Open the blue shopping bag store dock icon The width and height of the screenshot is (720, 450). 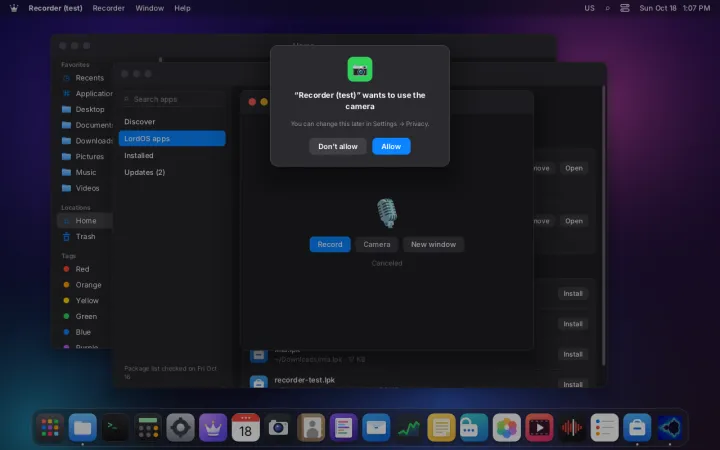tap(637, 428)
